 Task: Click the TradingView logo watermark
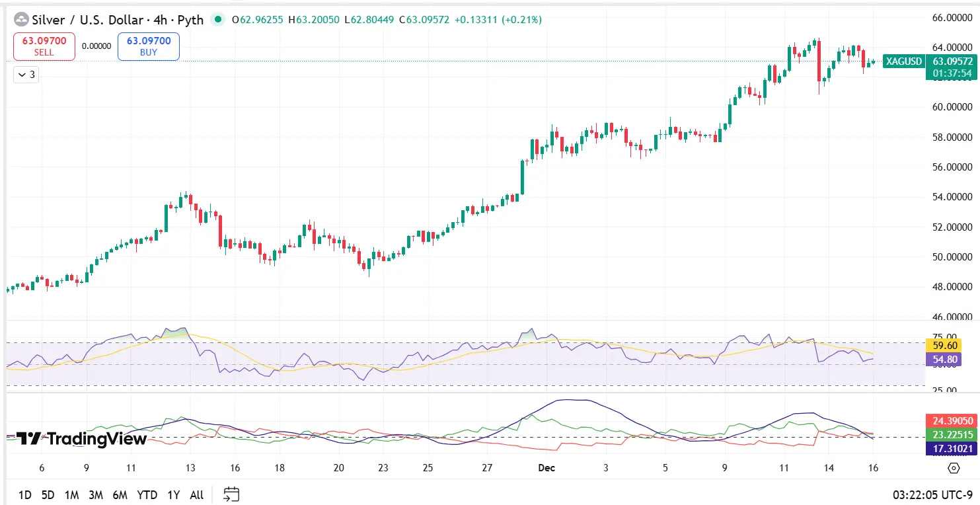[x=77, y=438]
